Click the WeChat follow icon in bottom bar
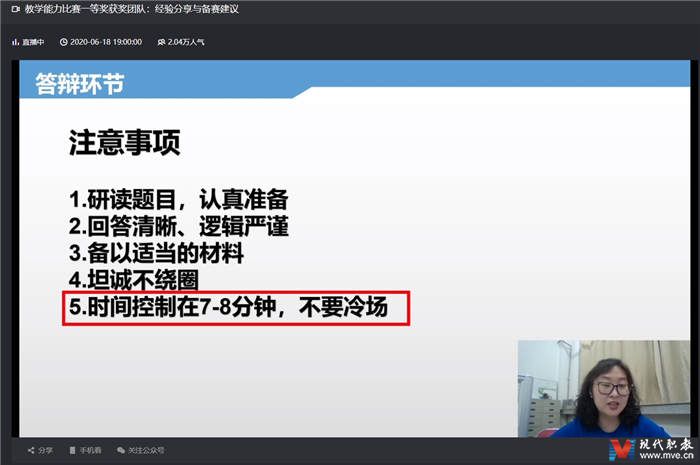 point(121,450)
